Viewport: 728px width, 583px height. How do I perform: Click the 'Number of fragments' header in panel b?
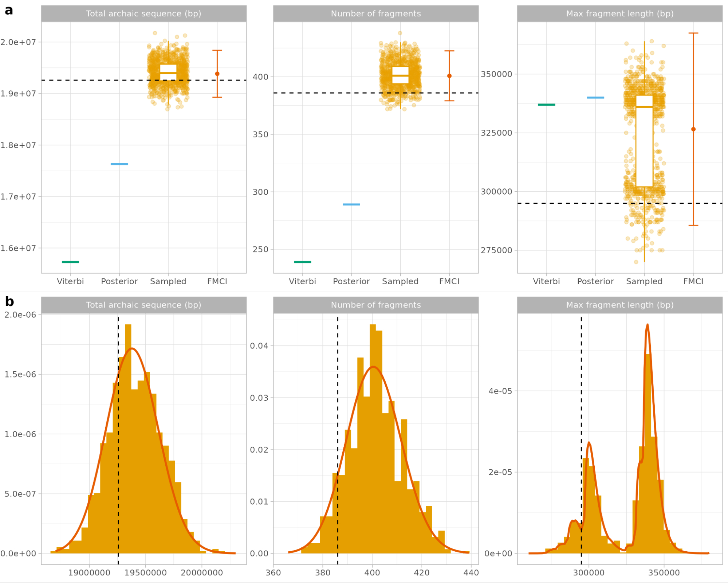tap(375, 305)
